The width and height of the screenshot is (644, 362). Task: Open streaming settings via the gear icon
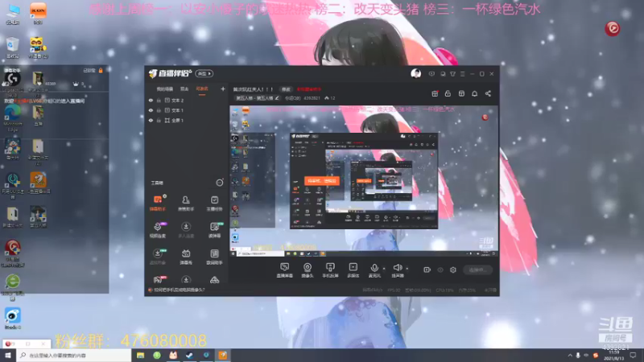pyautogui.click(x=453, y=269)
